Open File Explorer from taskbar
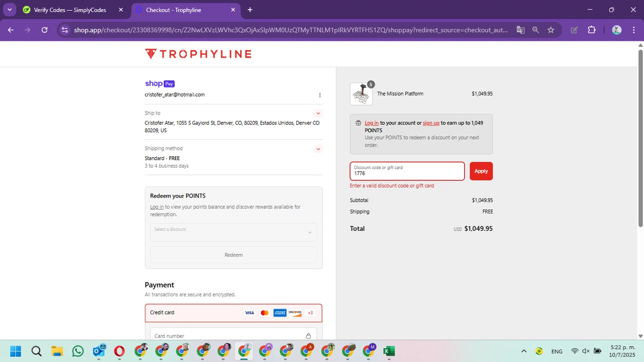 click(x=57, y=351)
